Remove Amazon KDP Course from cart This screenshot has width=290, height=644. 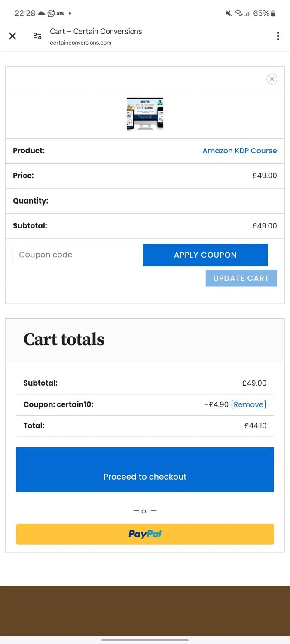click(x=272, y=79)
